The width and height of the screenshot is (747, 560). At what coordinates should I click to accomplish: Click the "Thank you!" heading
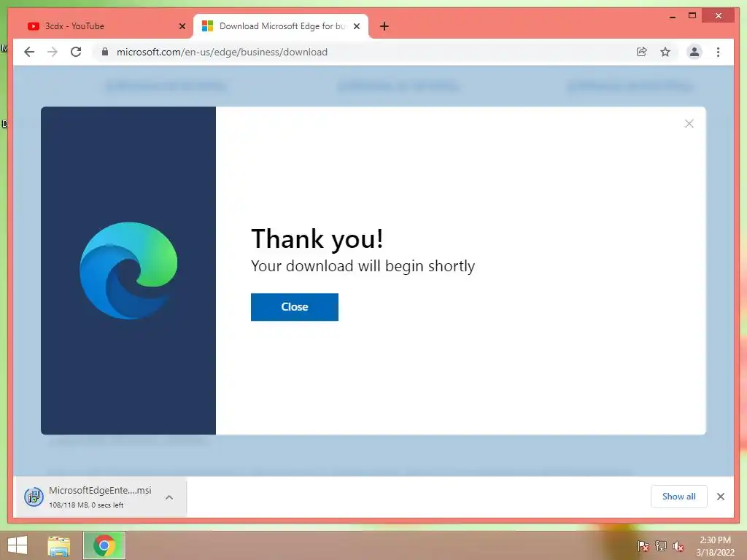(317, 238)
